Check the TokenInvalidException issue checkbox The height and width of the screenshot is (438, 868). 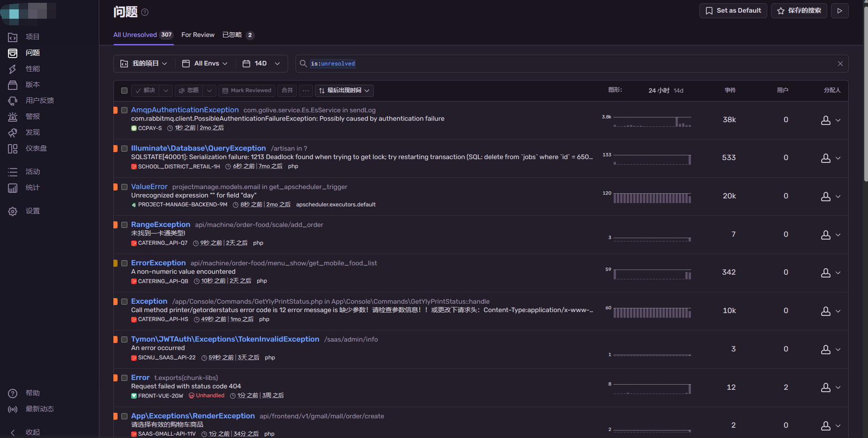pos(124,339)
